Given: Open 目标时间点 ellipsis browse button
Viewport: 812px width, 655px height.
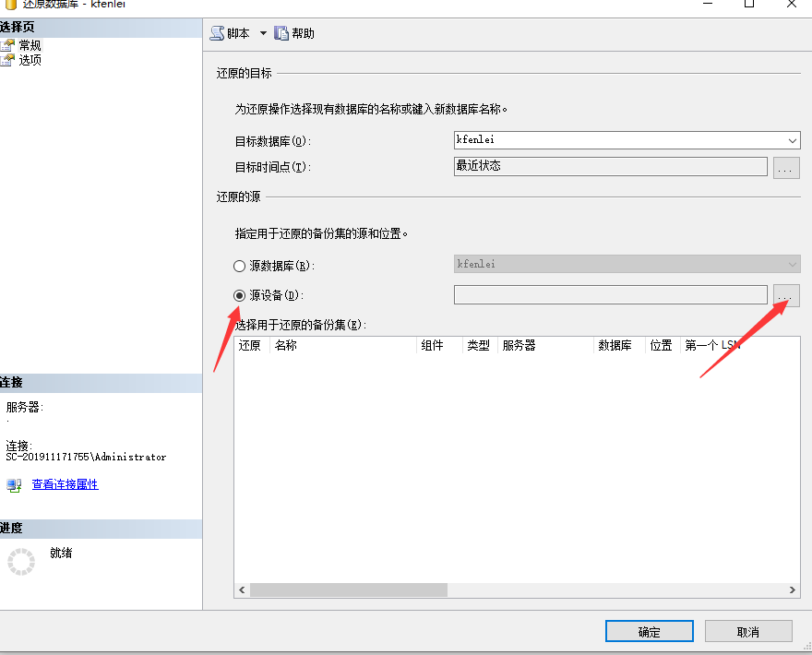Looking at the screenshot, I should click(x=785, y=168).
